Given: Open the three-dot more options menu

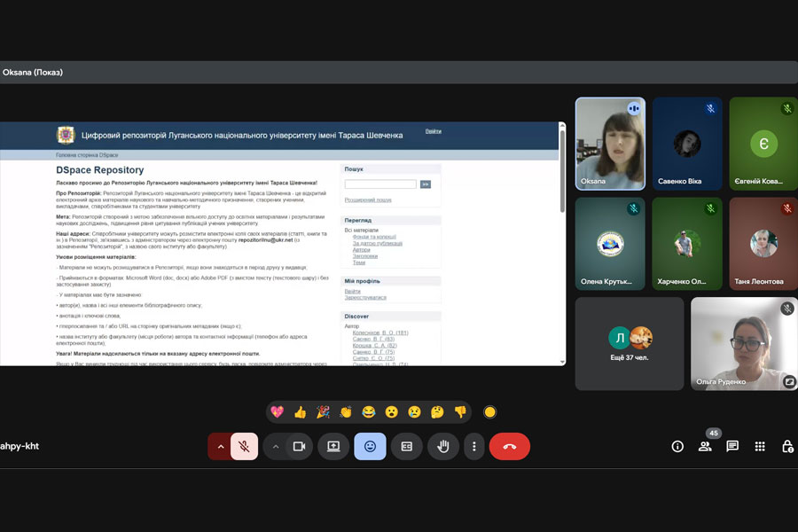Looking at the screenshot, I should click(474, 446).
